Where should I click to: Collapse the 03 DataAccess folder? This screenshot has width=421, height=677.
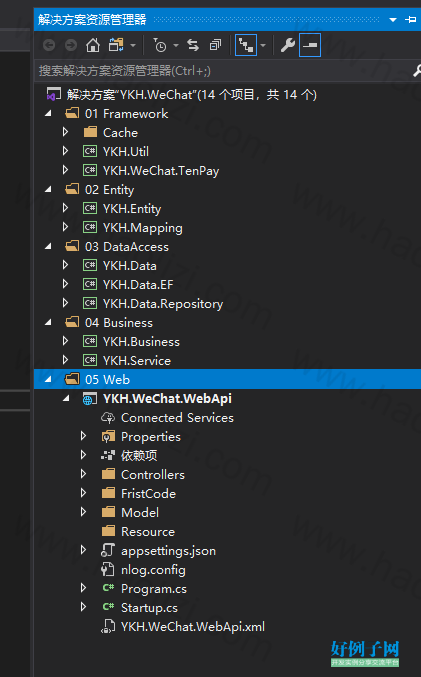click(x=48, y=247)
